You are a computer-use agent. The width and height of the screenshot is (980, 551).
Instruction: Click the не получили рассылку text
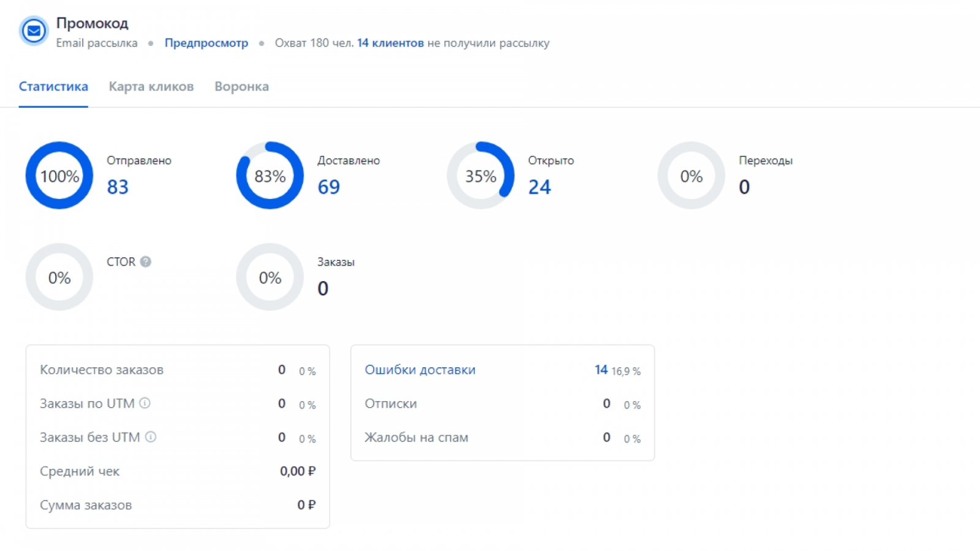click(x=489, y=43)
